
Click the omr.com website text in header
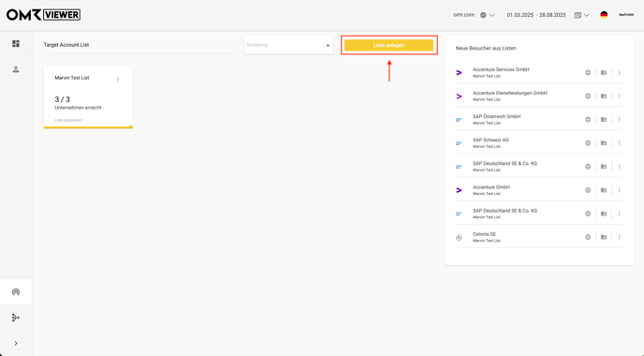[x=463, y=15]
